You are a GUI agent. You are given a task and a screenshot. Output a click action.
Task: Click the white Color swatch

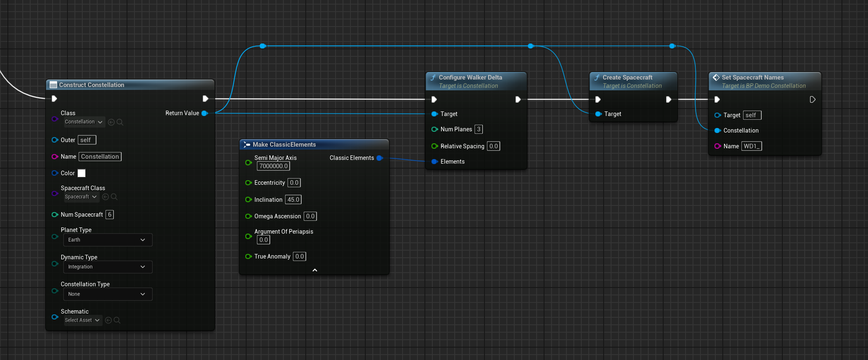(x=82, y=173)
